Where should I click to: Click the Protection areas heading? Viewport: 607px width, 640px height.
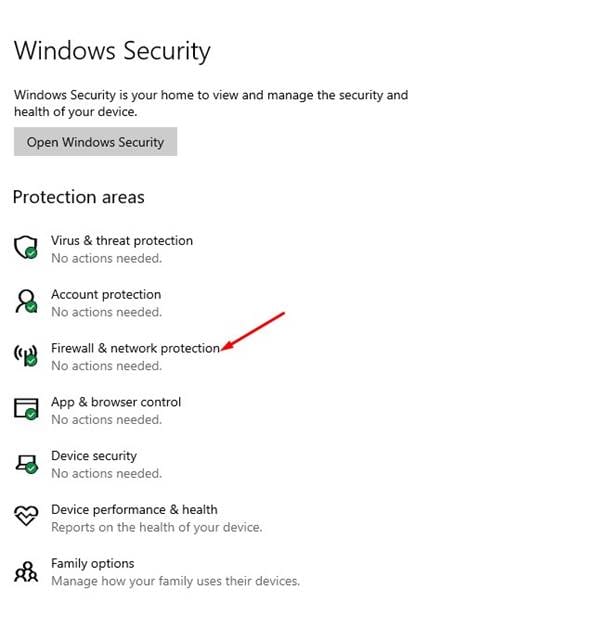79,197
